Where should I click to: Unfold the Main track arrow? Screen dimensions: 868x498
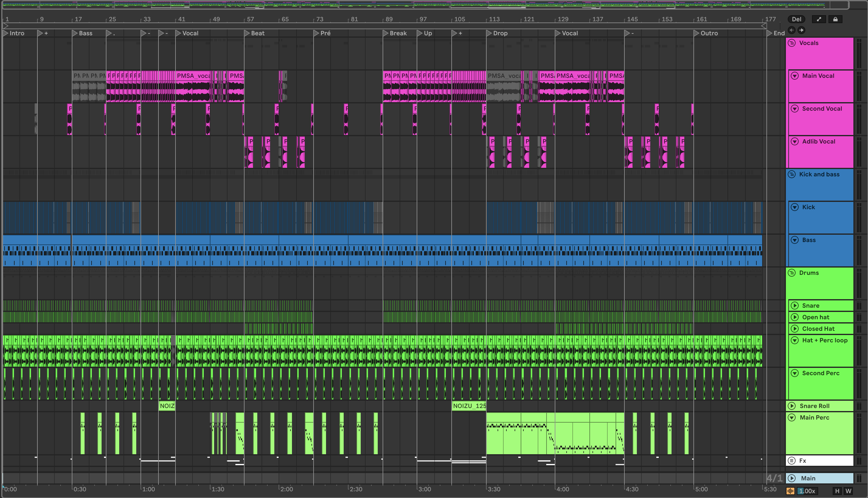coord(792,478)
